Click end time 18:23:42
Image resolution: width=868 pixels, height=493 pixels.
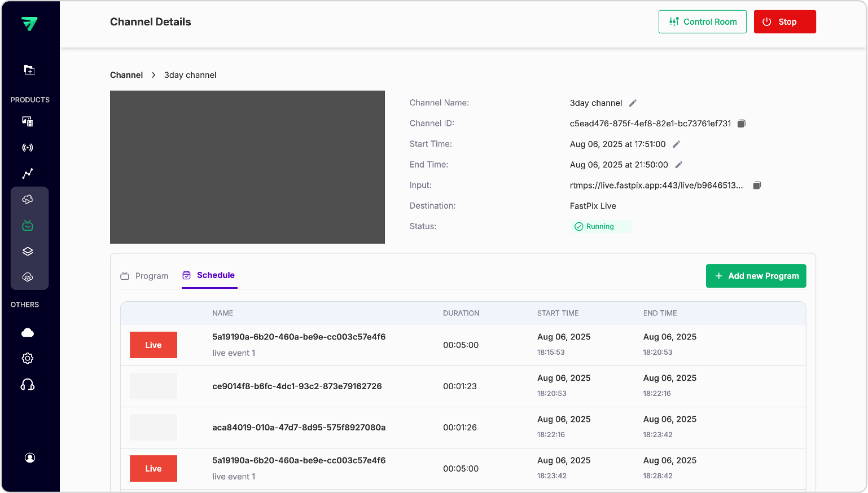658,435
